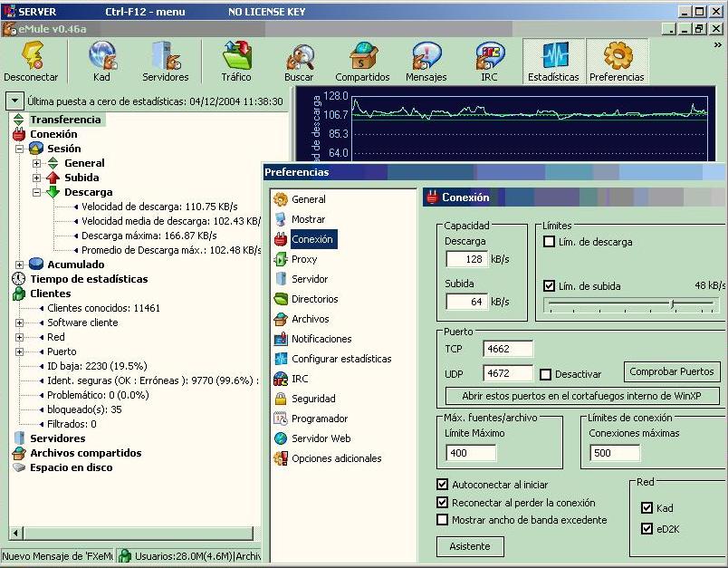
Task: Click the Tiempo de estadísticas clock icon
Action: click(18, 279)
